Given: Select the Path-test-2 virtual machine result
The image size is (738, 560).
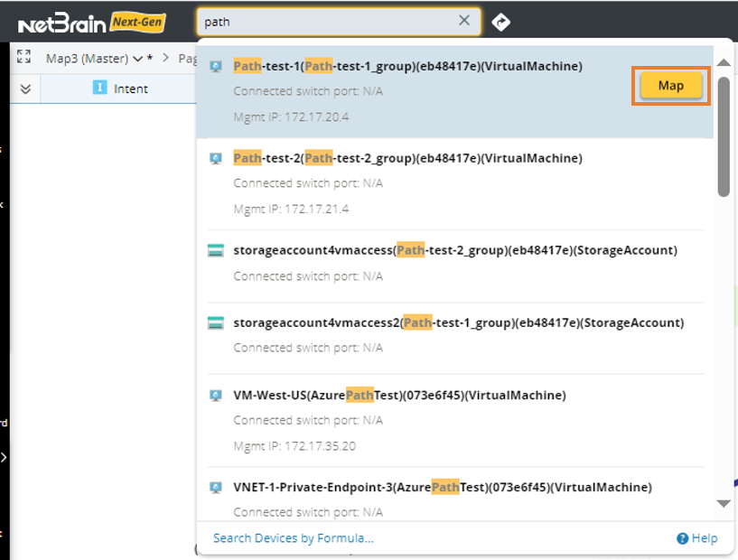Looking at the screenshot, I should coord(407,159).
